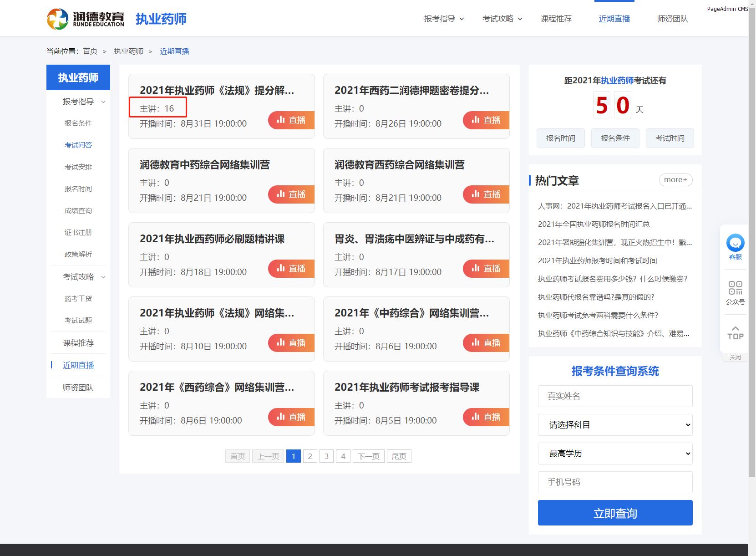This screenshot has width=756, height=556.
Task: Open article 2021年全国执业药师报名时间汇总
Action: [594, 224]
